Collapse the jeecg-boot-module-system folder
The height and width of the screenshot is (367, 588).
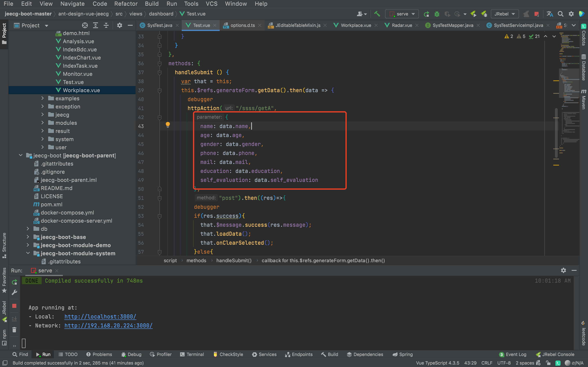click(28, 253)
